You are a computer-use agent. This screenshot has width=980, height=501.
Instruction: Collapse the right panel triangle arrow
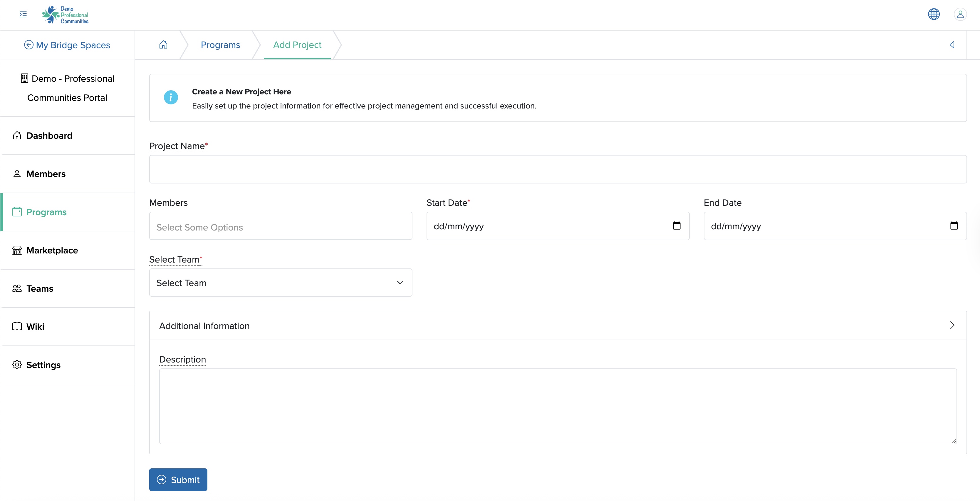pyautogui.click(x=952, y=44)
